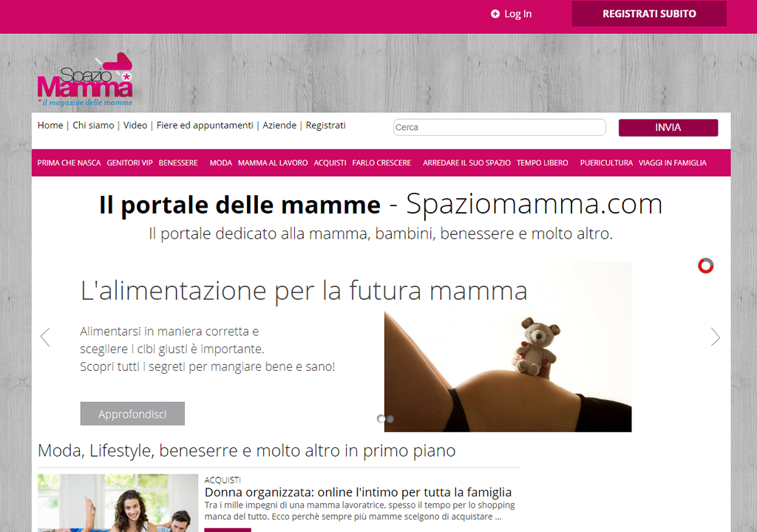Viewport: 757px width, 532px height.
Task: Open the Chi siamo link
Action: click(x=93, y=126)
